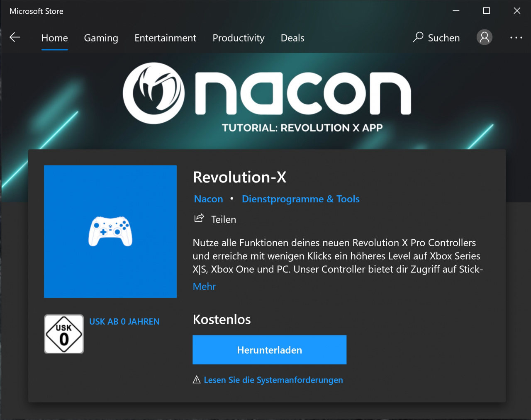Expand description with Mehr link
This screenshot has width=531, height=420.
[x=204, y=286]
